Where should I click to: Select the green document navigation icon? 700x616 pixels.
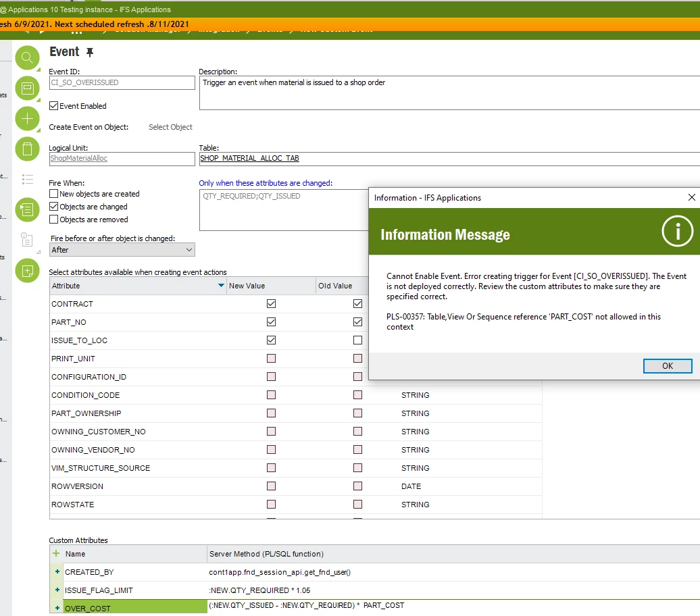coord(27,209)
